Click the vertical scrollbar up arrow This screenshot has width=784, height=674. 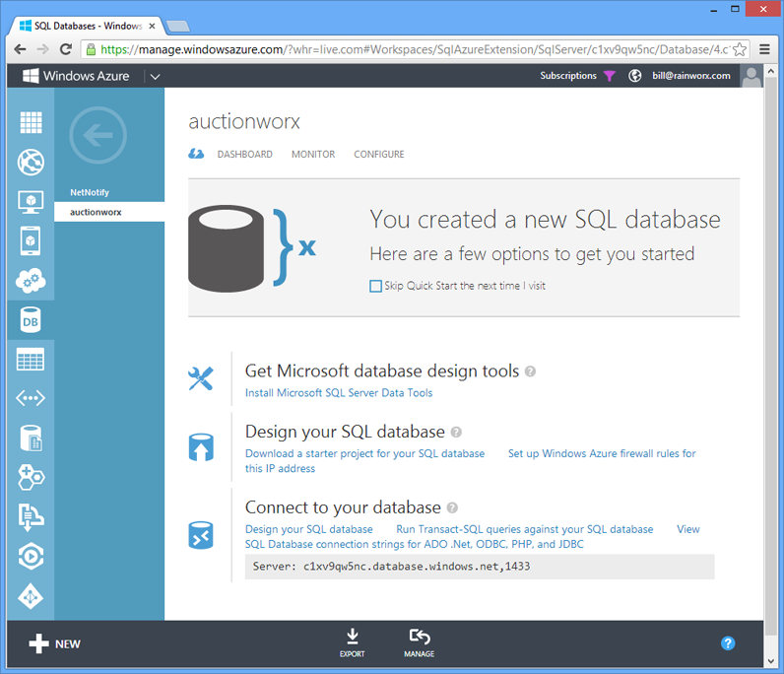pos(770,72)
